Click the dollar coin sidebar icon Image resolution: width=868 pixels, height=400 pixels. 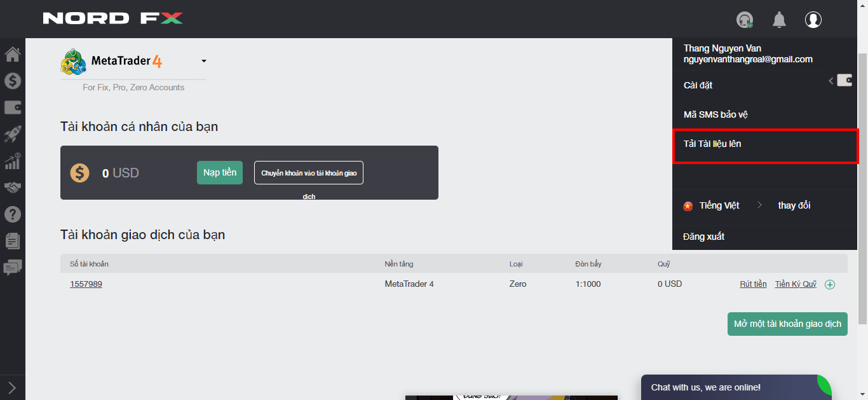point(13,81)
